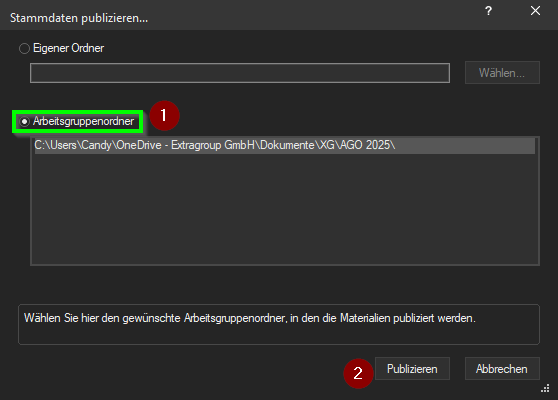Select the Arbeitsgruppenordner radio button

[24, 122]
